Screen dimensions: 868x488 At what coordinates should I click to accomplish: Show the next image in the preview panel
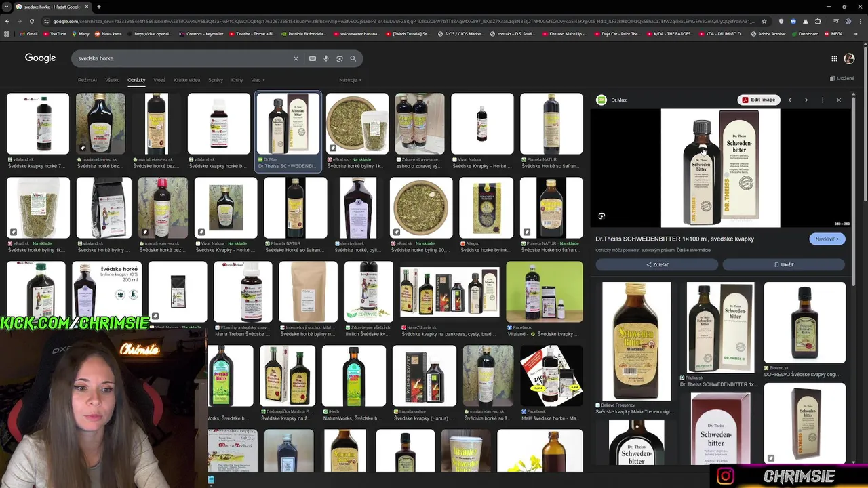[806, 100]
